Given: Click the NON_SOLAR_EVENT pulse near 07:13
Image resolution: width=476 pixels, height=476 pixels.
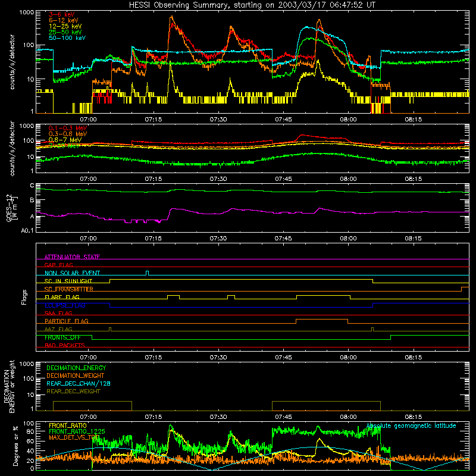Looking at the screenshot, I should pos(147,273).
